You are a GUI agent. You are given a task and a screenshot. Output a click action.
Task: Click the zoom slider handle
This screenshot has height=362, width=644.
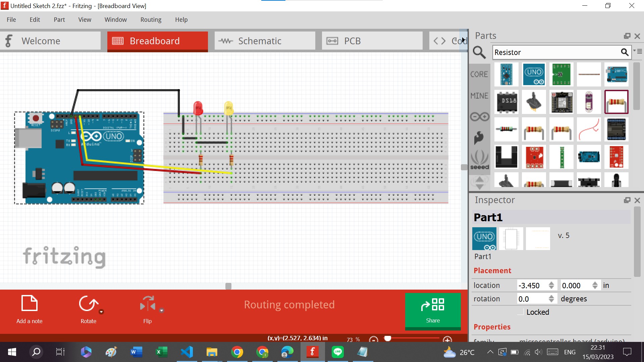click(x=388, y=339)
